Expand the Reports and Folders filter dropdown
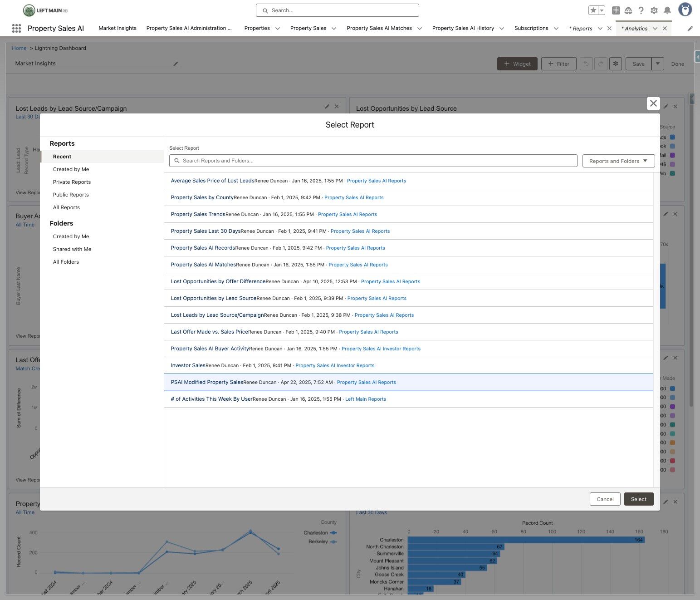Image resolution: width=700 pixels, height=600 pixels. [618, 161]
